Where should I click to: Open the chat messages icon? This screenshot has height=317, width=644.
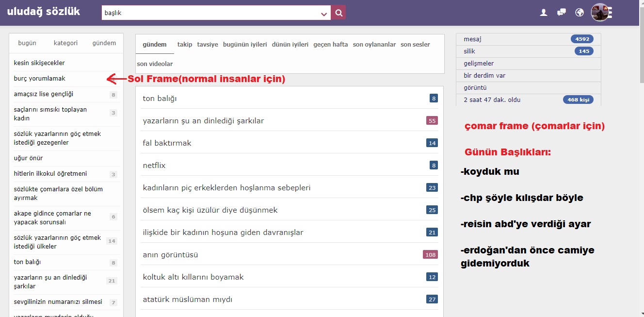pyautogui.click(x=562, y=13)
